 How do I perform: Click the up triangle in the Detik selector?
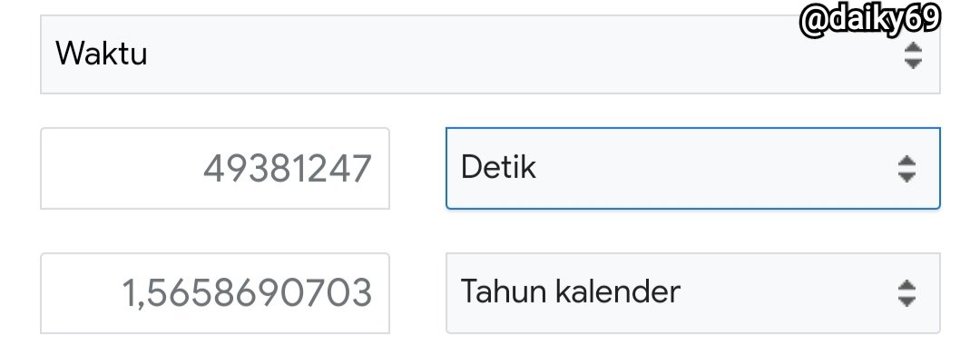click(906, 161)
